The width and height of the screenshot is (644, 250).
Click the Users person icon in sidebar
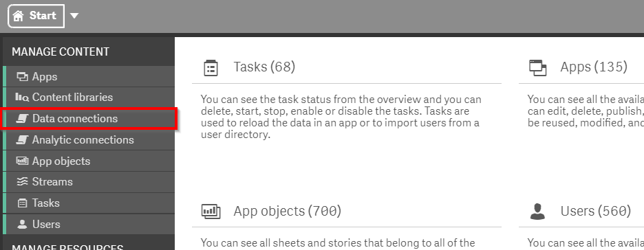(x=22, y=225)
